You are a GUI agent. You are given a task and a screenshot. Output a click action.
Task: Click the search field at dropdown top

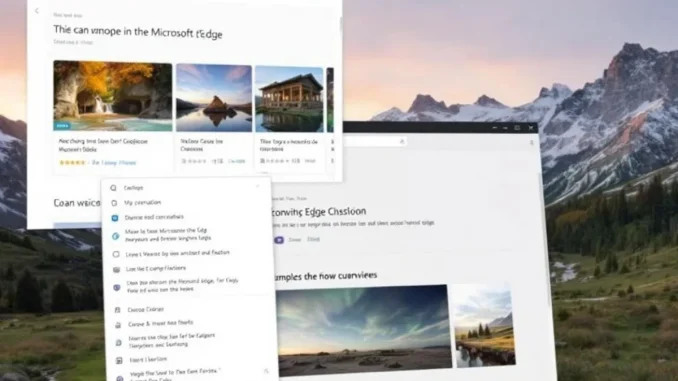[x=185, y=187]
